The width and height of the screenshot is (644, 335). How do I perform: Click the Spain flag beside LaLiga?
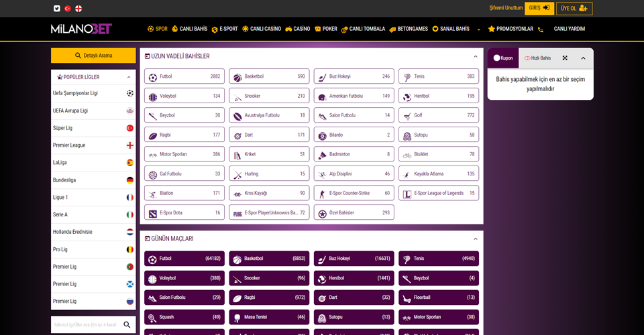129,162
